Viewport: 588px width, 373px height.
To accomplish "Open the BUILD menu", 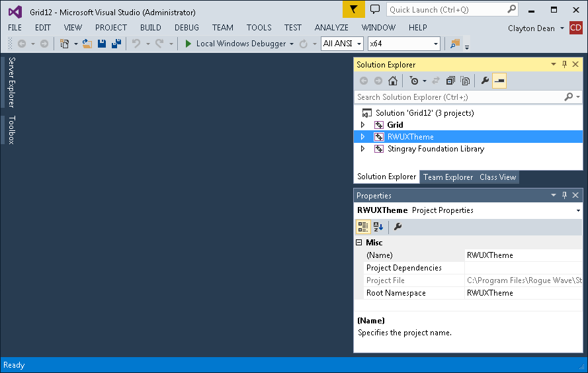I will tap(150, 28).
